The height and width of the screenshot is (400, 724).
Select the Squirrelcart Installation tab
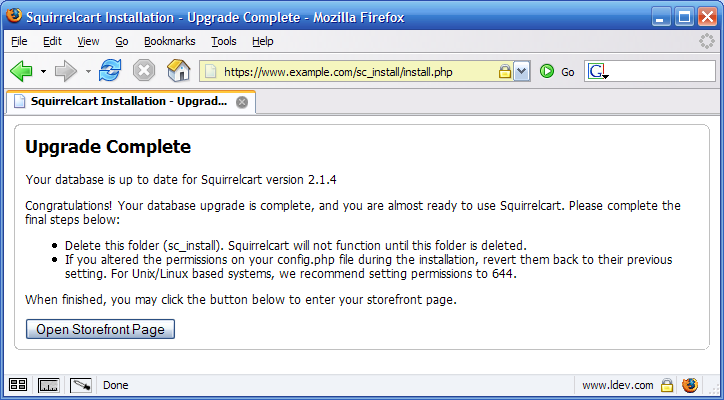pos(120,102)
